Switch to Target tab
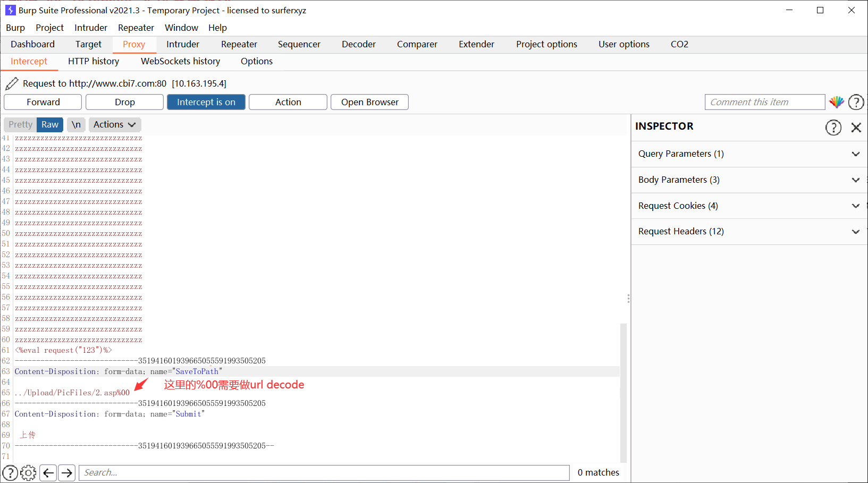Viewport: 868px width, 483px height. tap(88, 44)
